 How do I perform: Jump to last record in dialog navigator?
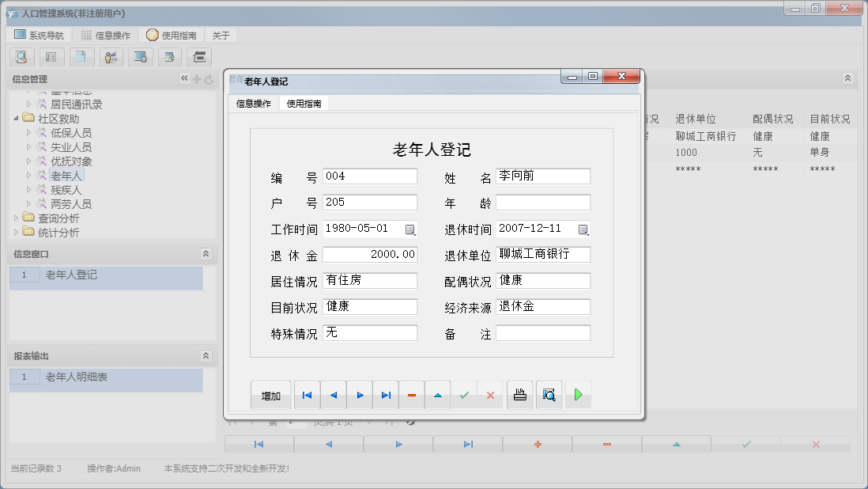(386, 395)
